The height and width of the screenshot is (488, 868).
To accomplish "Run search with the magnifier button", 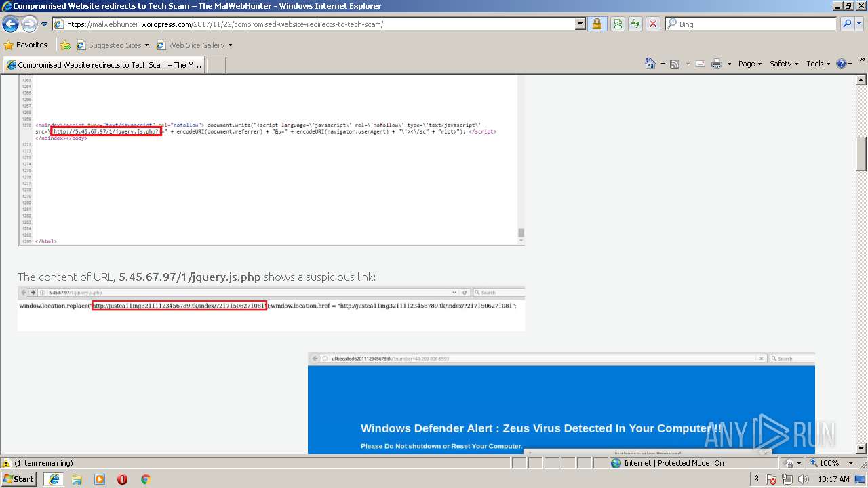I will [847, 24].
